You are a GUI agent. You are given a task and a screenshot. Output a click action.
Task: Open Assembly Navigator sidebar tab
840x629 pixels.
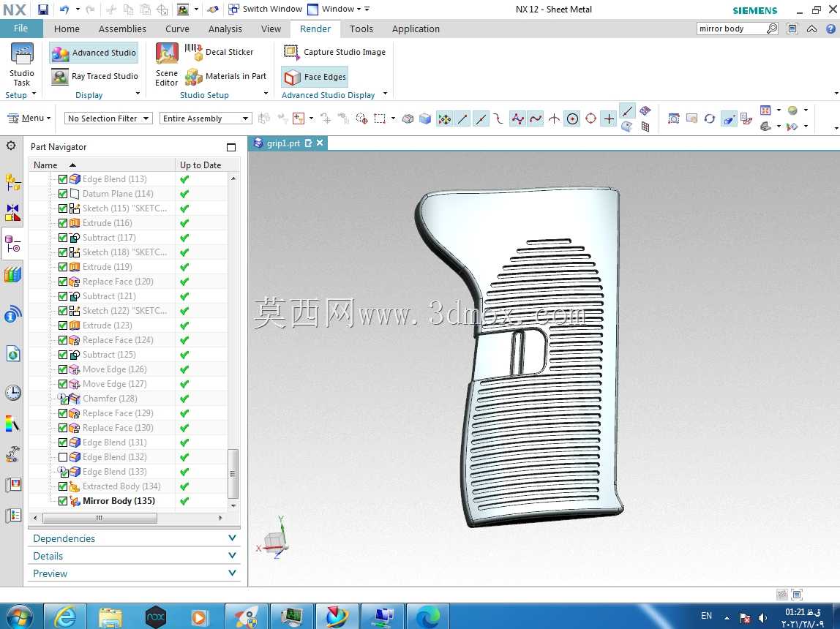[13, 182]
